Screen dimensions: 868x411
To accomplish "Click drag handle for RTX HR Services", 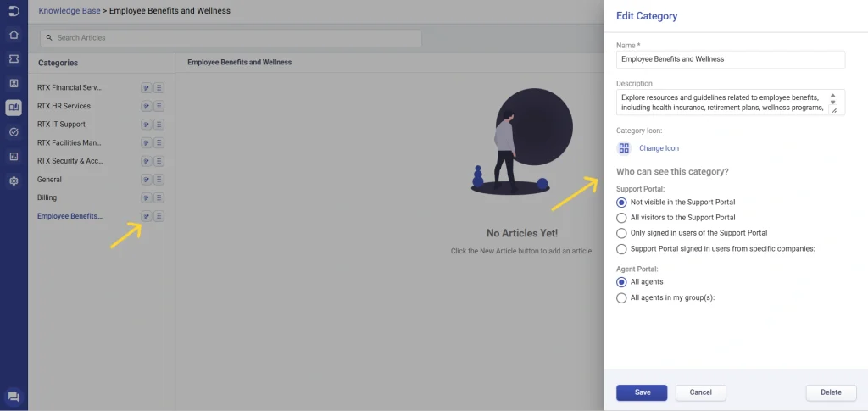I will tap(159, 106).
